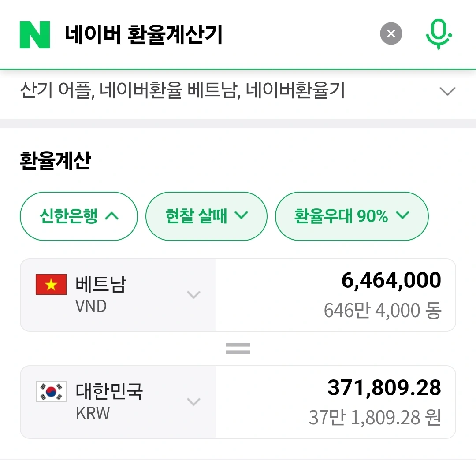476x460 pixels.
Task: Select the 대한민국 KRW currency label
Action: click(109, 401)
